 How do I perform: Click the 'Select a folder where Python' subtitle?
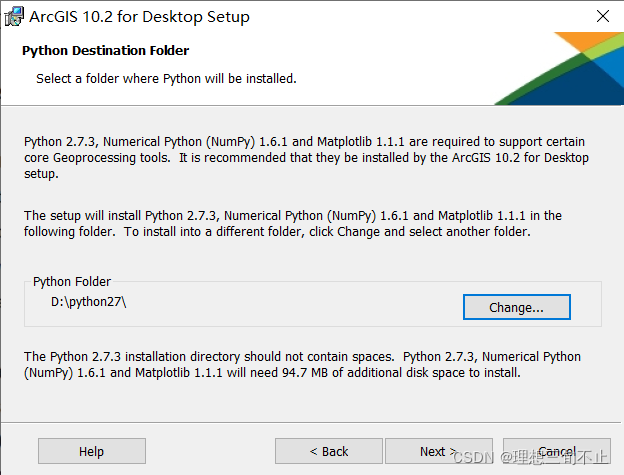[x=166, y=78]
